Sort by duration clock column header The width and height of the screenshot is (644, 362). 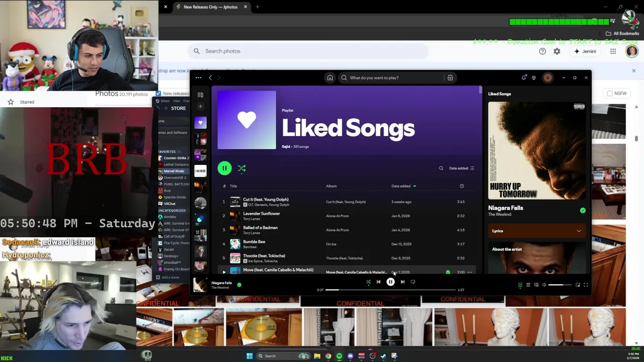click(461, 186)
